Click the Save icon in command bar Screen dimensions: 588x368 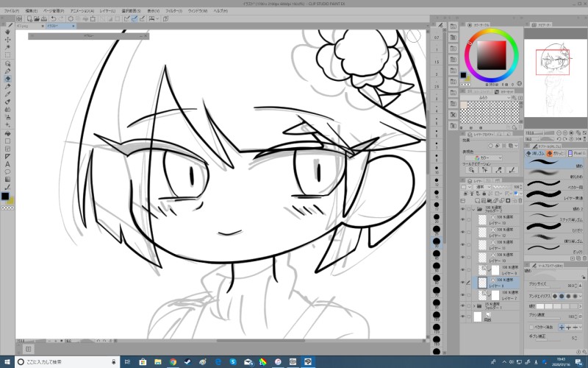coord(44,18)
